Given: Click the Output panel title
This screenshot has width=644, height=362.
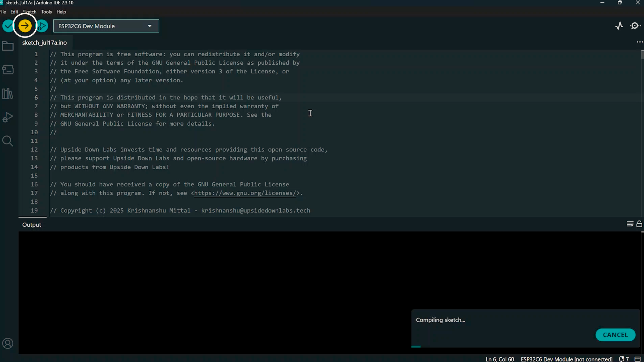Looking at the screenshot, I should pos(32,225).
